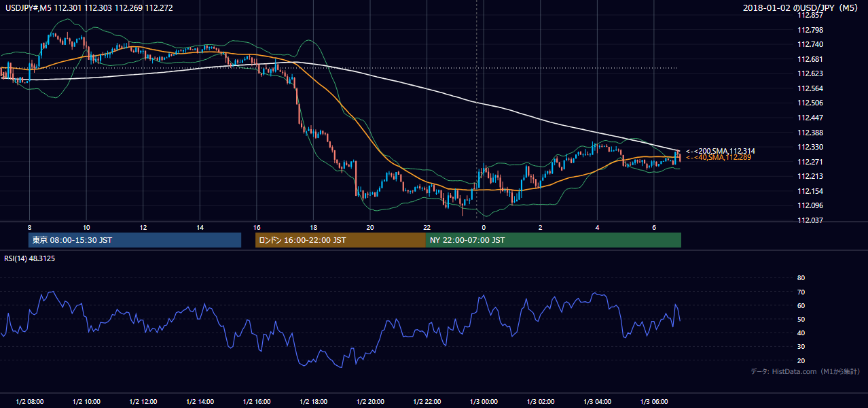Click the RSI(14) 48.3125 indicator label
This screenshot has width=868, height=408.
(x=30, y=258)
